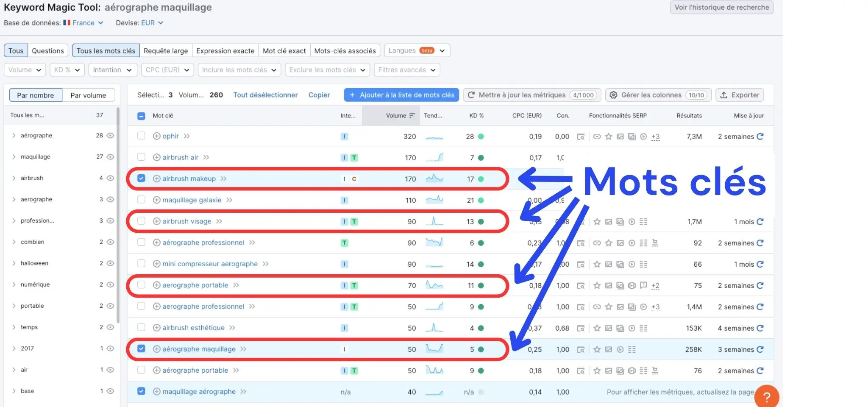Add airbrush esthétique plus icon
The height and width of the screenshot is (407, 868).
156,328
